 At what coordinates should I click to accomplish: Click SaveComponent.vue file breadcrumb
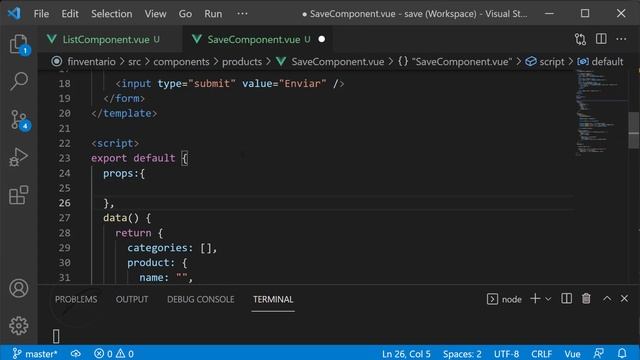point(337,62)
